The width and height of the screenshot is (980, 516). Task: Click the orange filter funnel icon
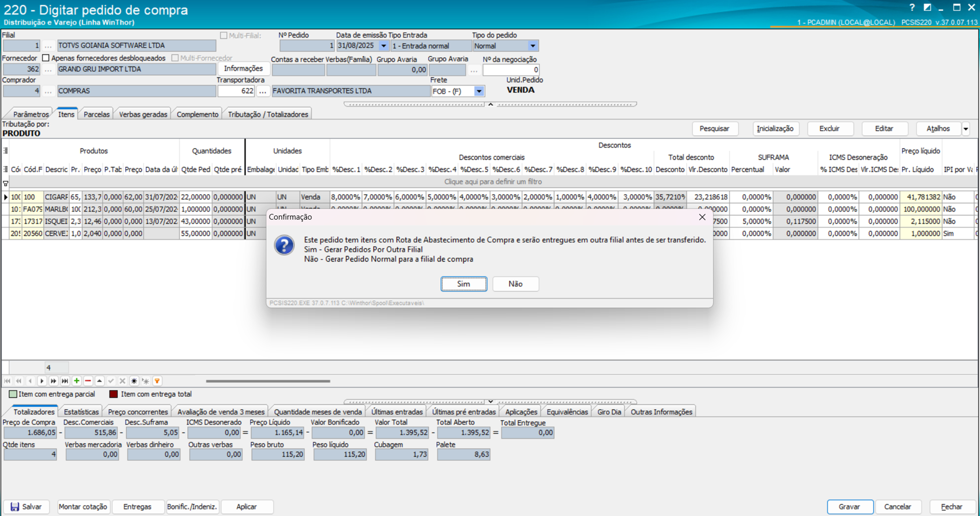pos(157,381)
